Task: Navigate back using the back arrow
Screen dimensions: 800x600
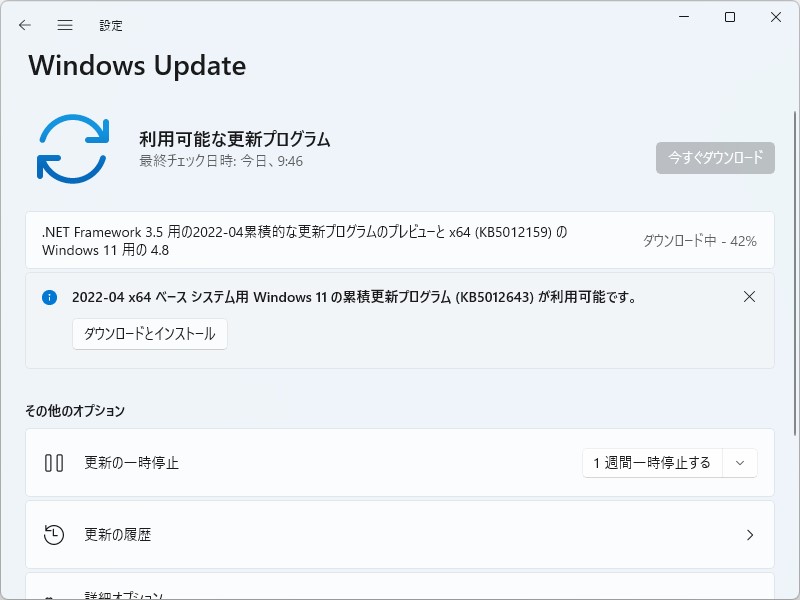Action: pos(24,25)
